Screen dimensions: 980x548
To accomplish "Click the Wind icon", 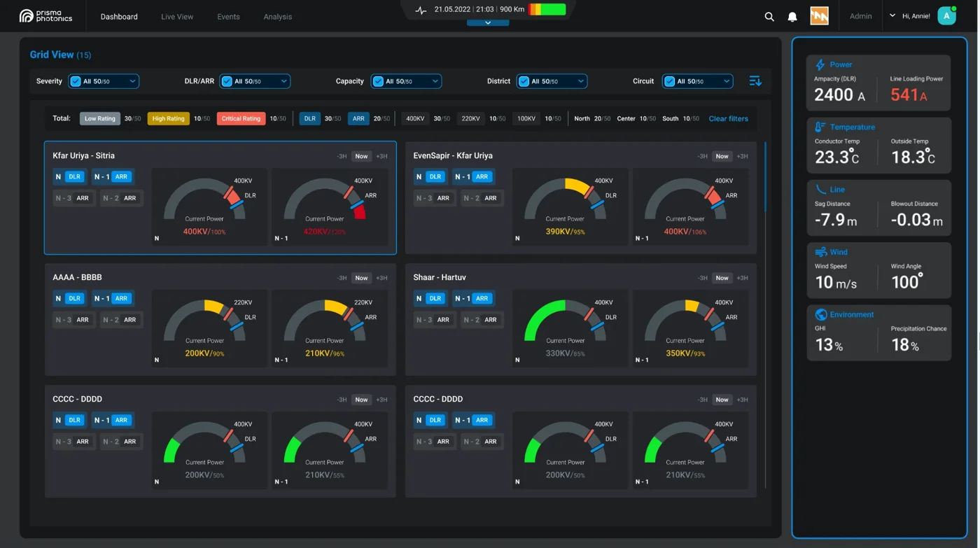I will (x=820, y=252).
